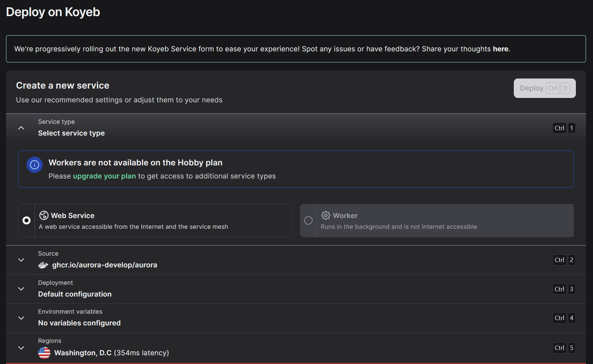
Task: Click the US flag icon for Washington region
Action: tap(44, 353)
